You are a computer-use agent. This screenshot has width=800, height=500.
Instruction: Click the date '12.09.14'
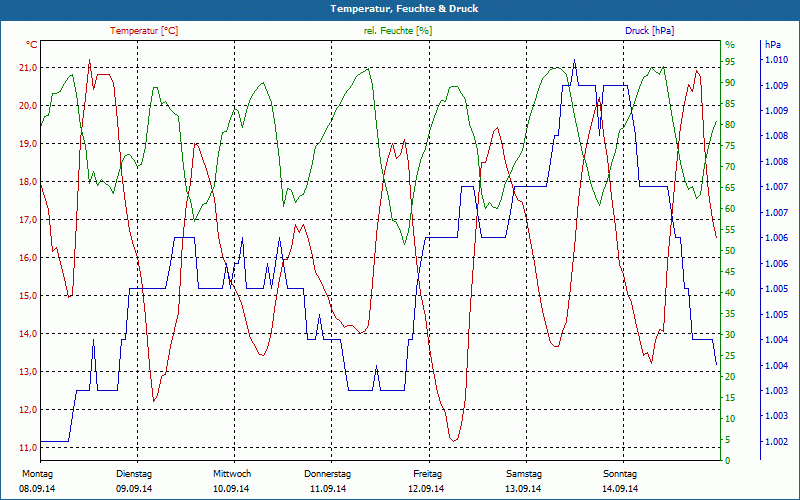tap(426, 489)
